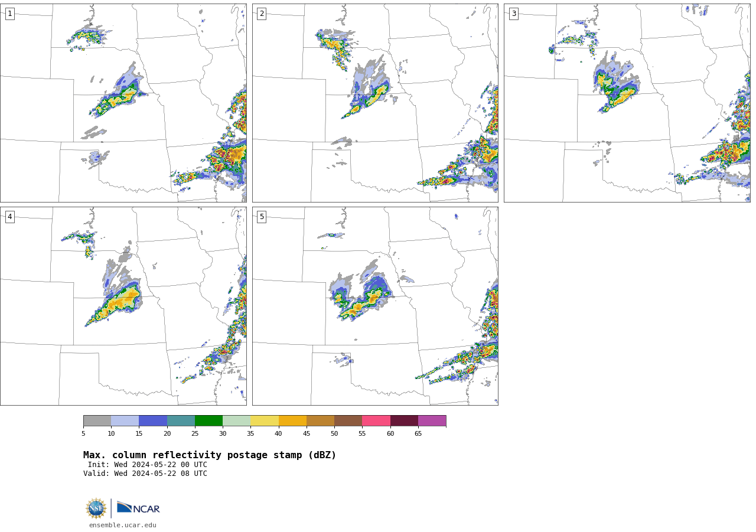Open ensemble member 2 postage stamp map
This screenshot has width=756, height=532.
pos(375,103)
